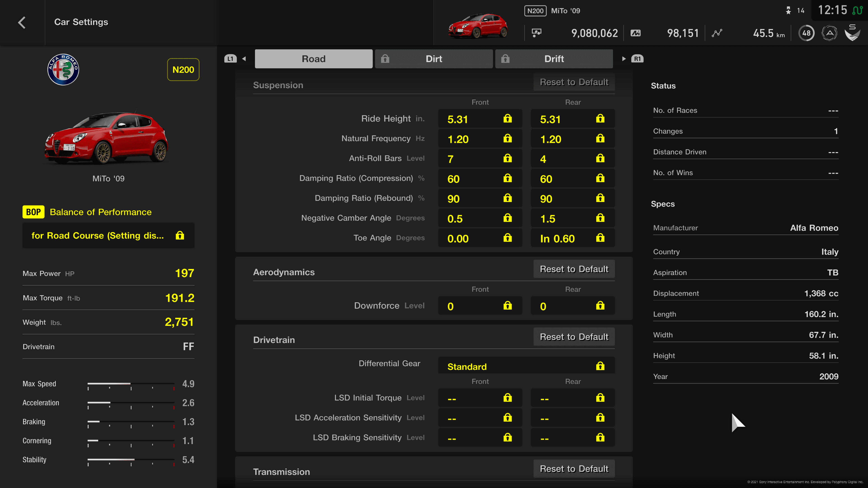The image size is (868, 488).
Task: Click the credits icon next to 9,080,062
Action: pos(536,33)
